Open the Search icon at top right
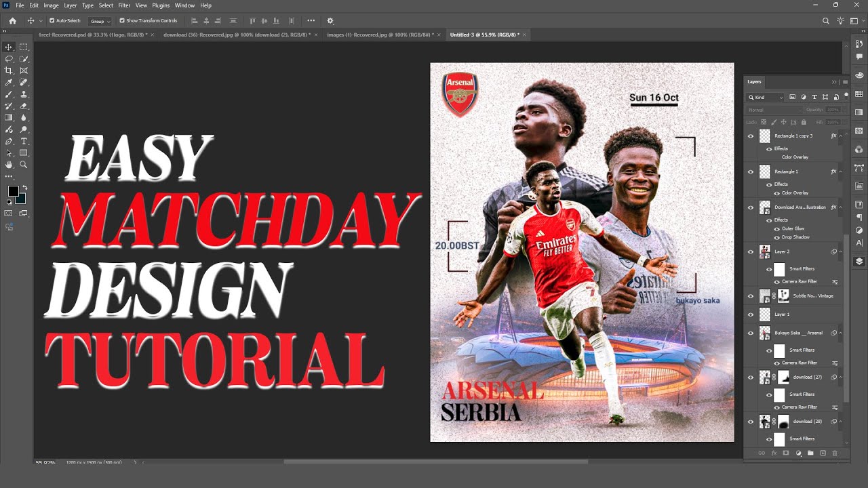Image resolution: width=868 pixels, height=488 pixels. [x=825, y=21]
